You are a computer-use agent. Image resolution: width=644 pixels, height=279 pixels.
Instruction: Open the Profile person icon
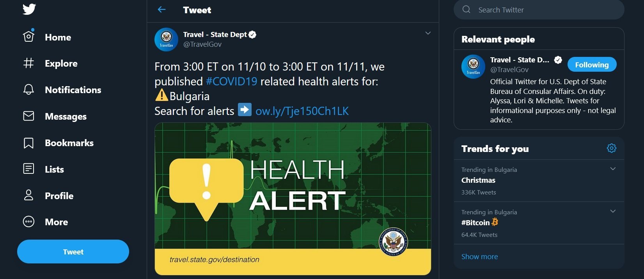29,196
